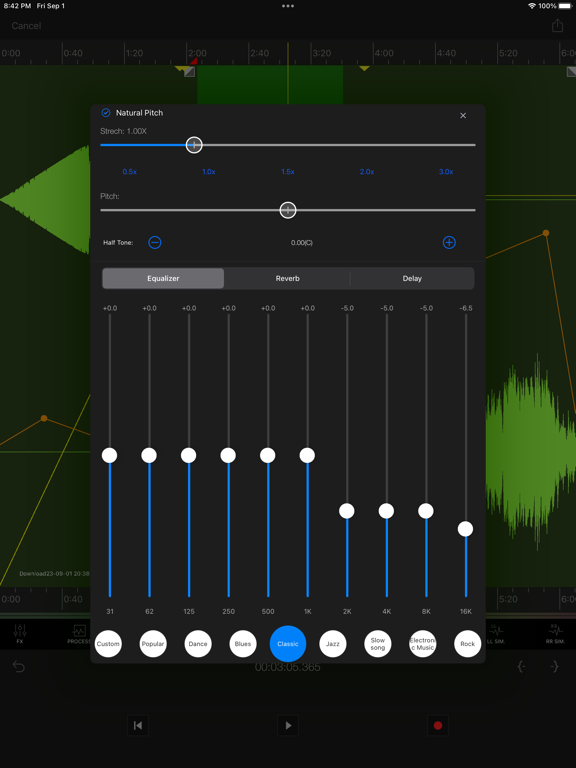The height and width of the screenshot is (768, 576).
Task: Click the 2K band slider knob
Action: pyautogui.click(x=347, y=511)
